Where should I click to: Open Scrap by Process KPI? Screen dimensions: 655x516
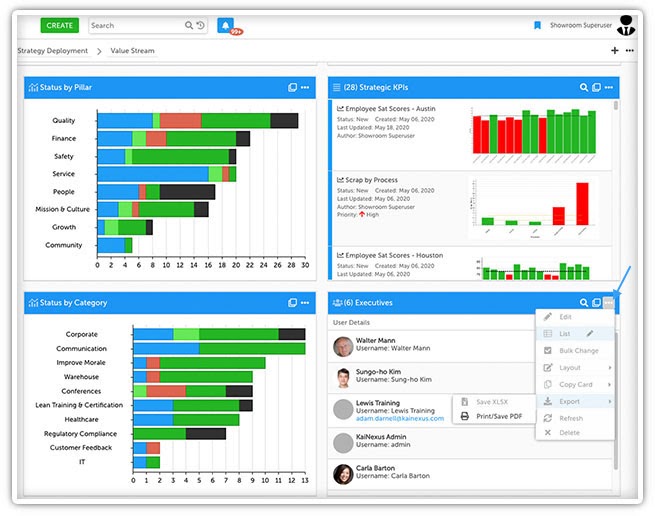[371, 180]
